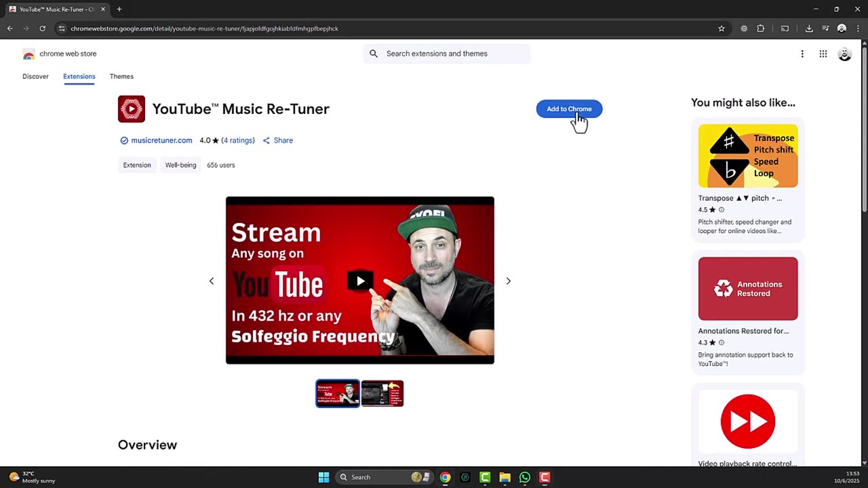
Task: Open the Web Store three-dot menu
Action: click(x=802, y=54)
